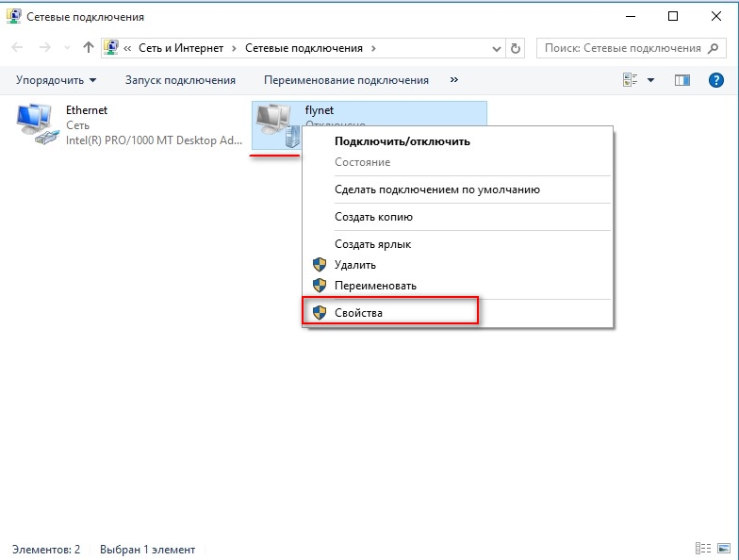Viewport: 739px width, 560px height.
Task: Switch to details view in status bar
Action: (x=703, y=549)
